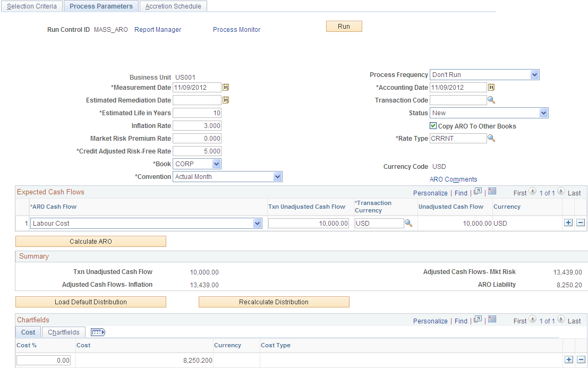Screen dimensions: 588x368
Task: Show all columns icon in Chartfields
Action: [98, 332]
